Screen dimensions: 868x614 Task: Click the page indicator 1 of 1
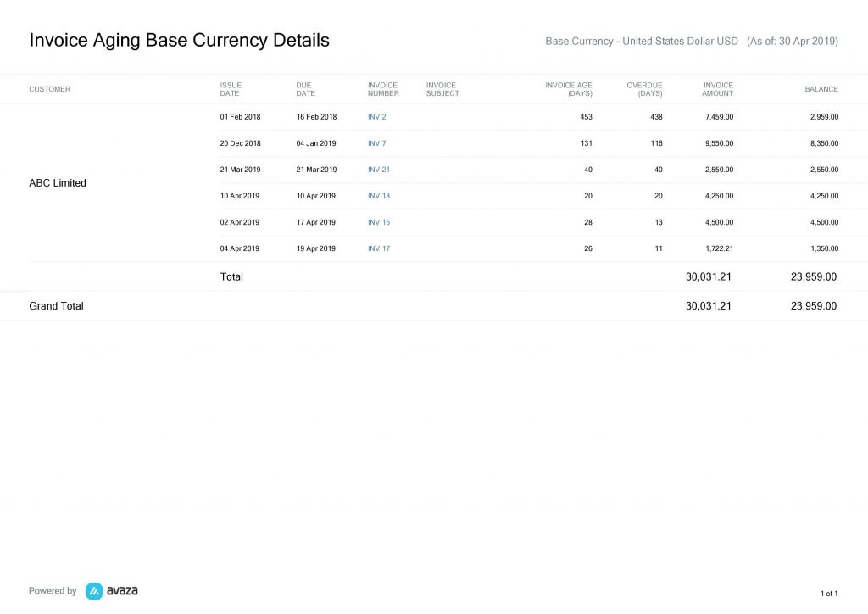click(828, 594)
